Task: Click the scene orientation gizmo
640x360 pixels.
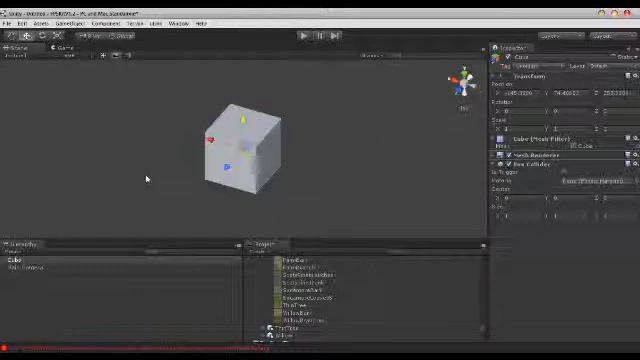Action: (x=463, y=82)
